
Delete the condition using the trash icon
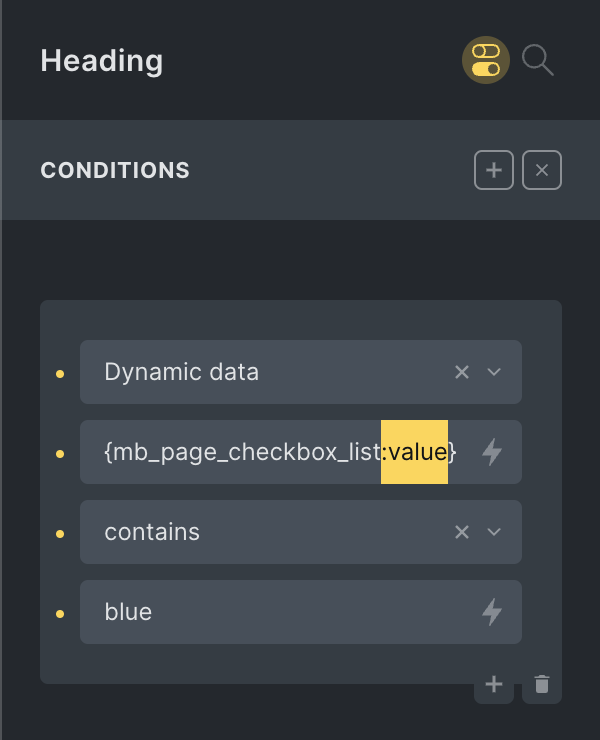(x=542, y=685)
